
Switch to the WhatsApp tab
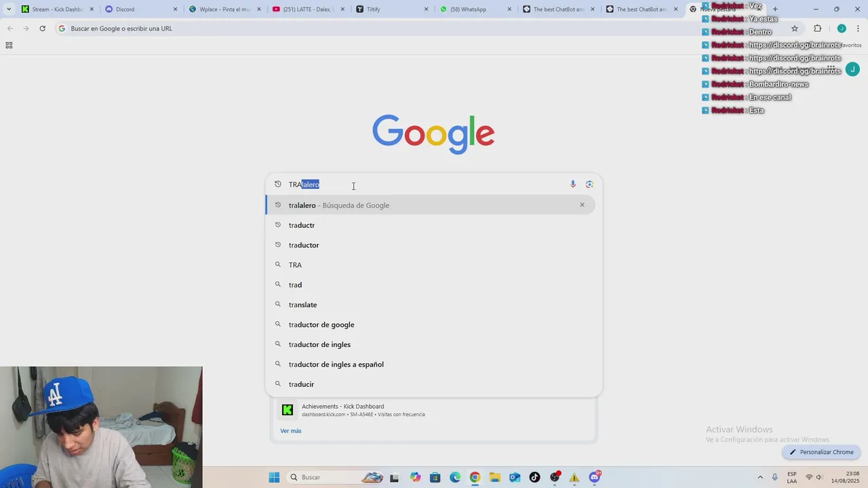pos(475,9)
